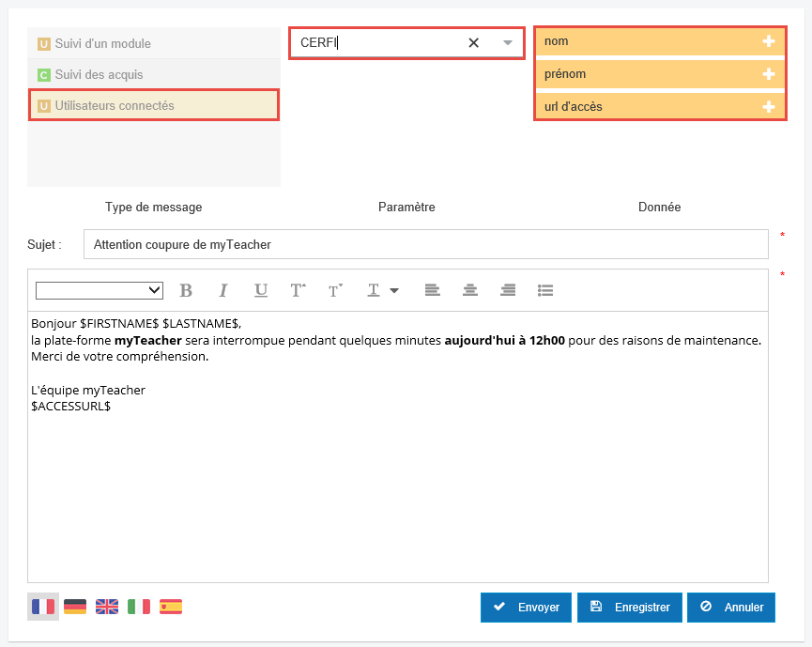Save the message using Enregistrer

tap(630, 608)
